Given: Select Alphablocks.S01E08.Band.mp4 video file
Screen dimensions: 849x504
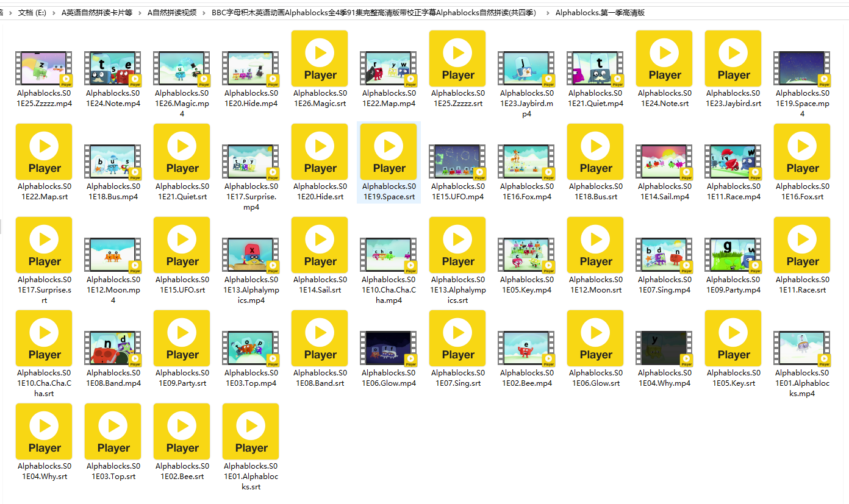Looking at the screenshot, I should click(113, 347).
